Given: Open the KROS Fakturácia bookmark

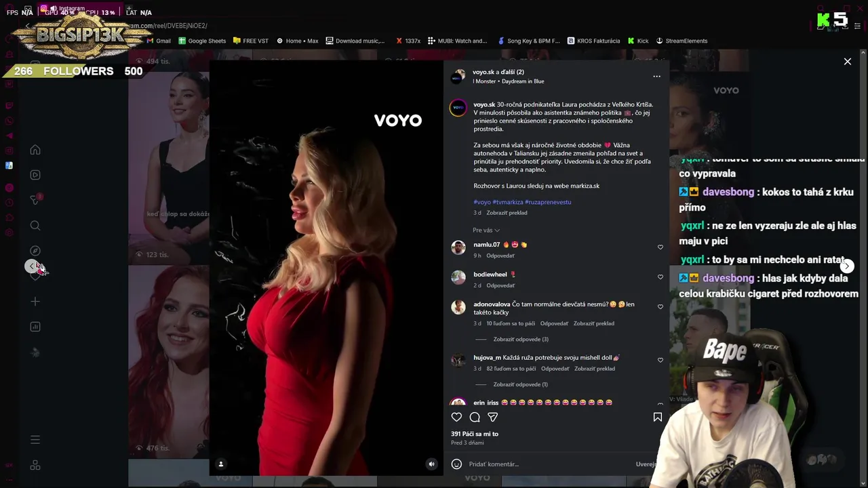Looking at the screenshot, I should [593, 41].
